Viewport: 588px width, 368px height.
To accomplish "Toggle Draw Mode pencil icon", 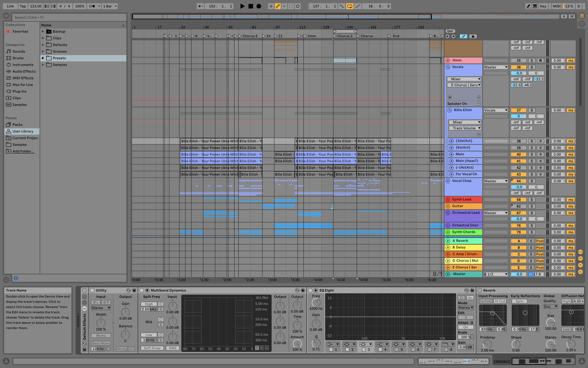I will (528, 6).
